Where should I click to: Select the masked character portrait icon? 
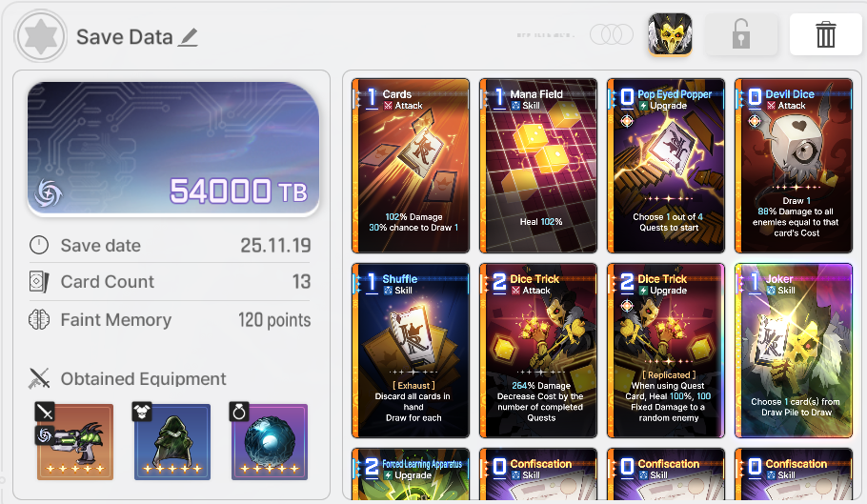(670, 34)
